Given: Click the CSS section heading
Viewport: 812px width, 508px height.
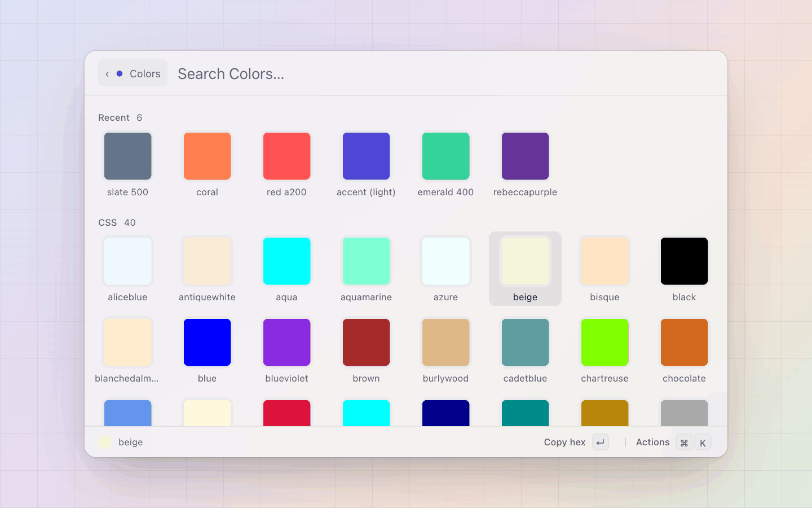Looking at the screenshot, I should 107,222.
